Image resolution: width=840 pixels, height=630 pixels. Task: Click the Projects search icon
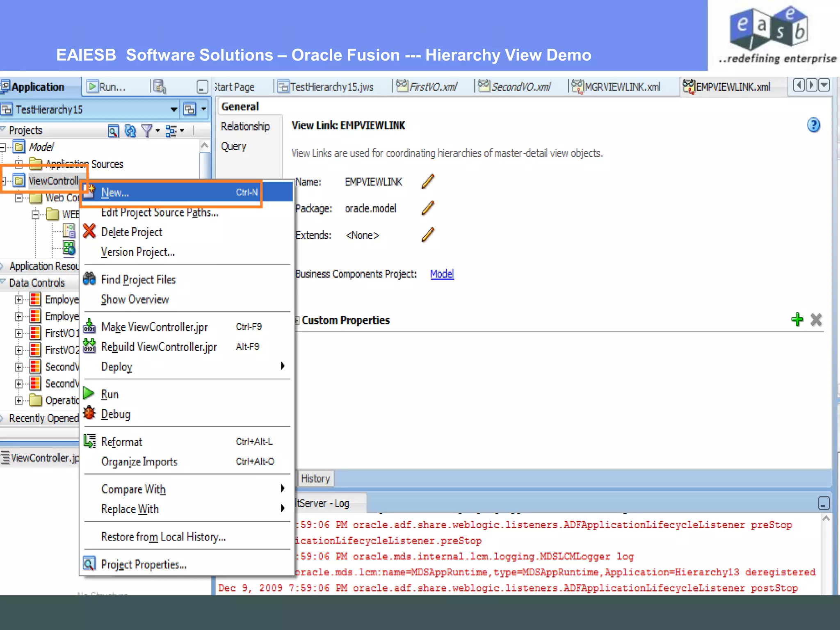(113, 131)
